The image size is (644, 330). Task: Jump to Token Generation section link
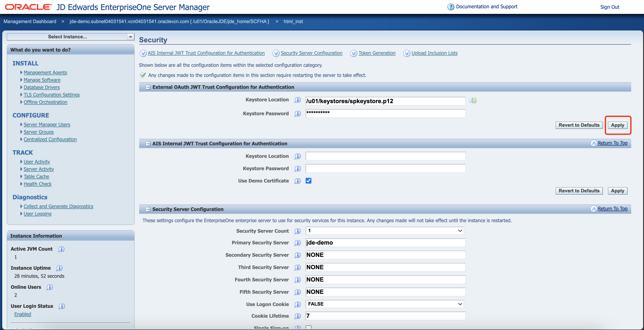coord(377,53)
